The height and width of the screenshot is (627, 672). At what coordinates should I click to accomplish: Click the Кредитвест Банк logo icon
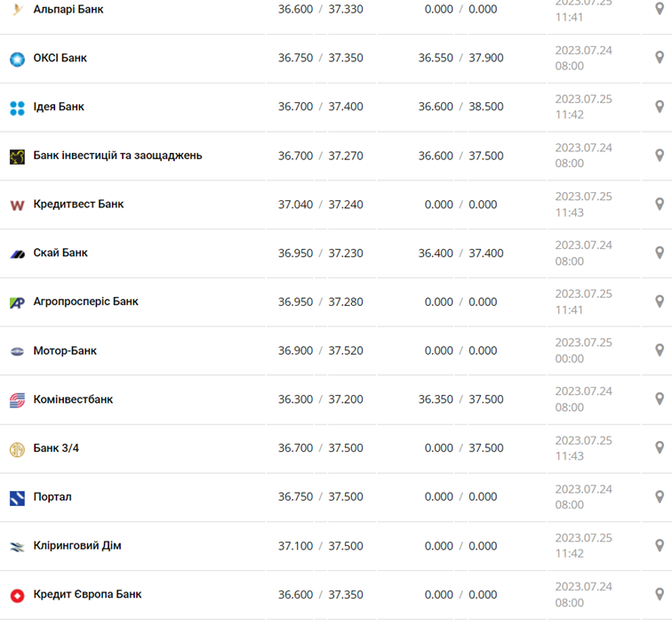[17, 205]
